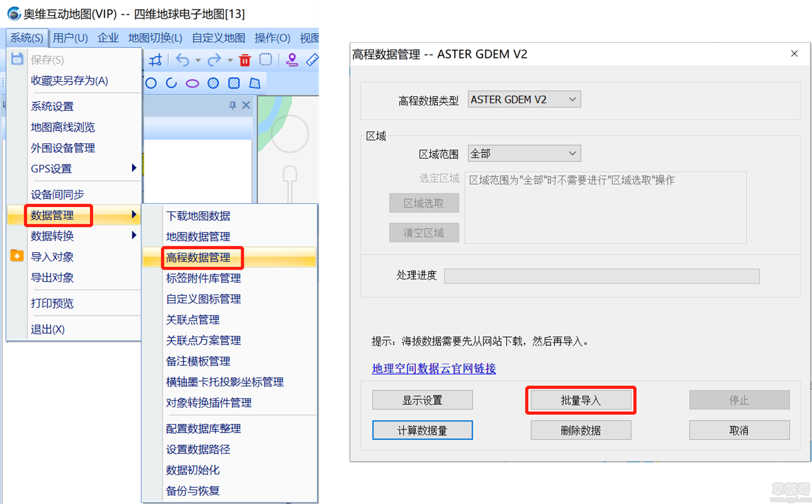Open the 区域范围 全部 dropdown
Viewport: 812px width, 504px height.
pyautogui.click(x=524, y=153)
